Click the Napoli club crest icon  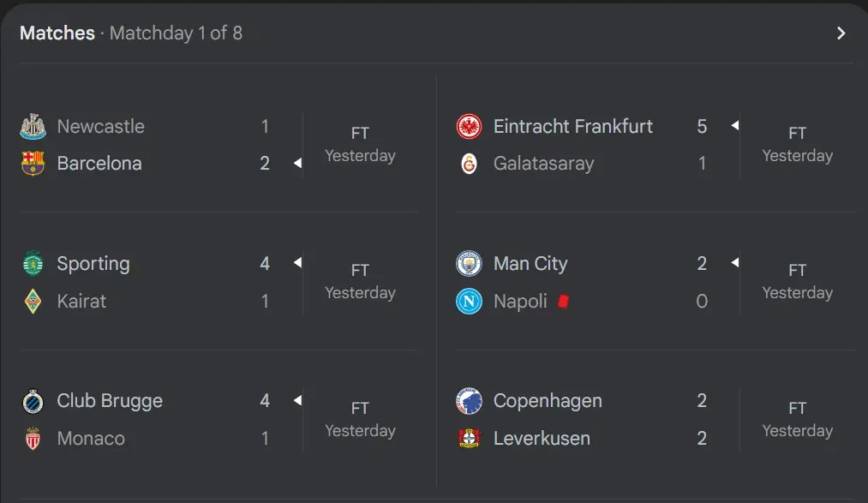(469, 302)
